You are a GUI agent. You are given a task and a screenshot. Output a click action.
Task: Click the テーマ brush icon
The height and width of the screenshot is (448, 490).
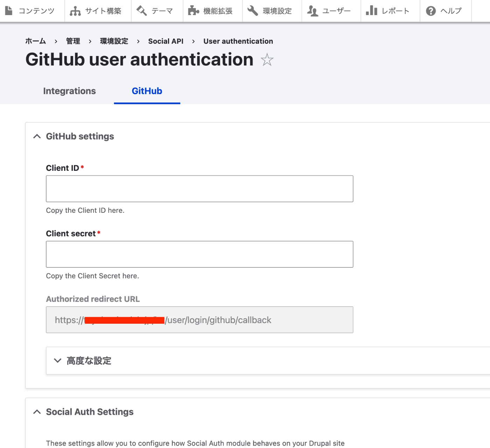tap(141, 11)
